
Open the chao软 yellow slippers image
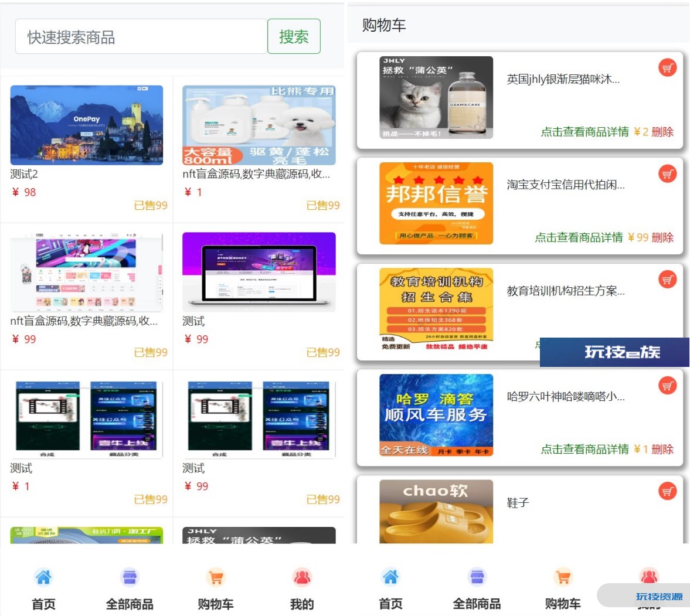pyautogui.click(x=436, y=512)
